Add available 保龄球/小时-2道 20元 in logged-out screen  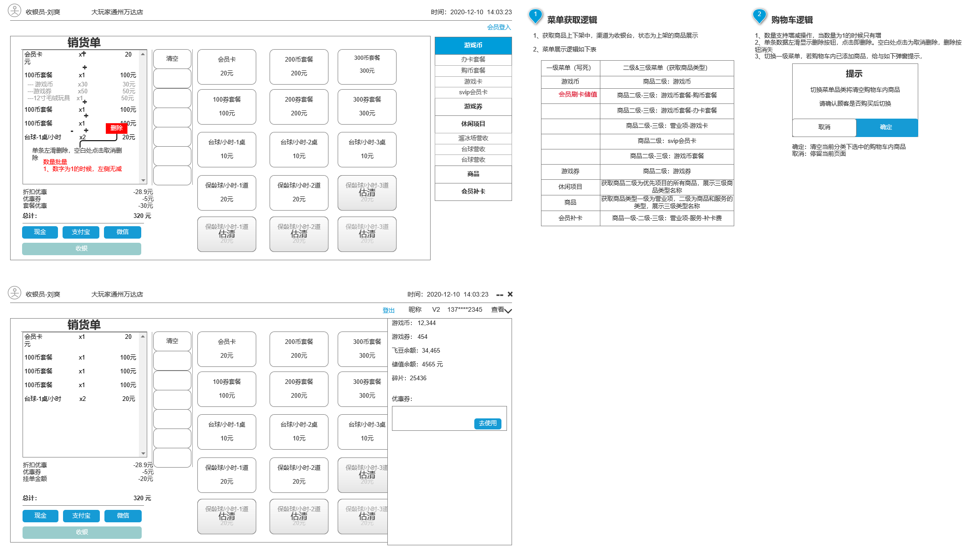point(299,193)
